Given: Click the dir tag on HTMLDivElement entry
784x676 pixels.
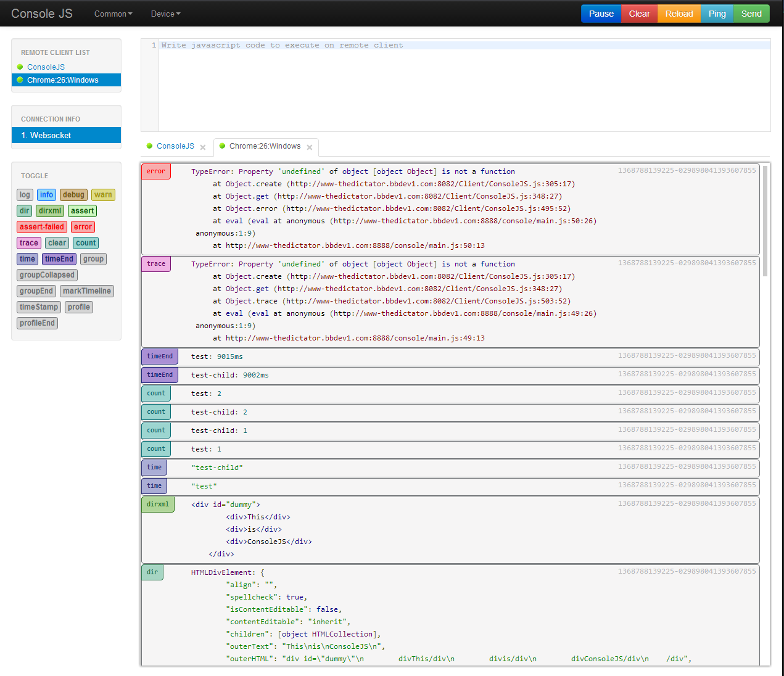Looking at the screenshot, I should coord(152,572).
